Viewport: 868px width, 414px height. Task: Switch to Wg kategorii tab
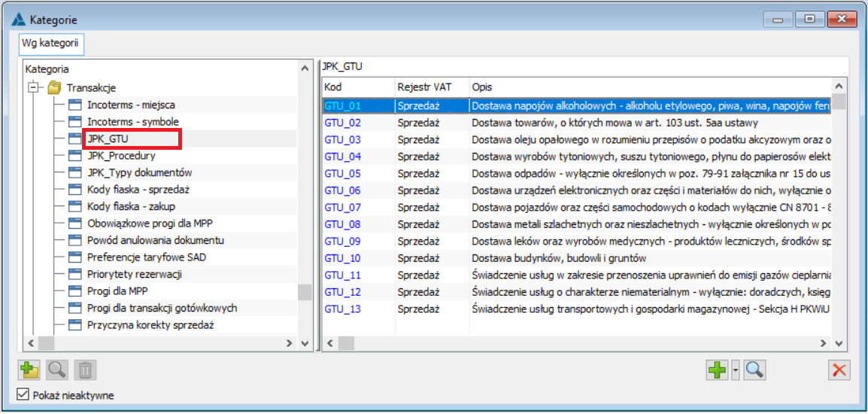click(50, 43)
